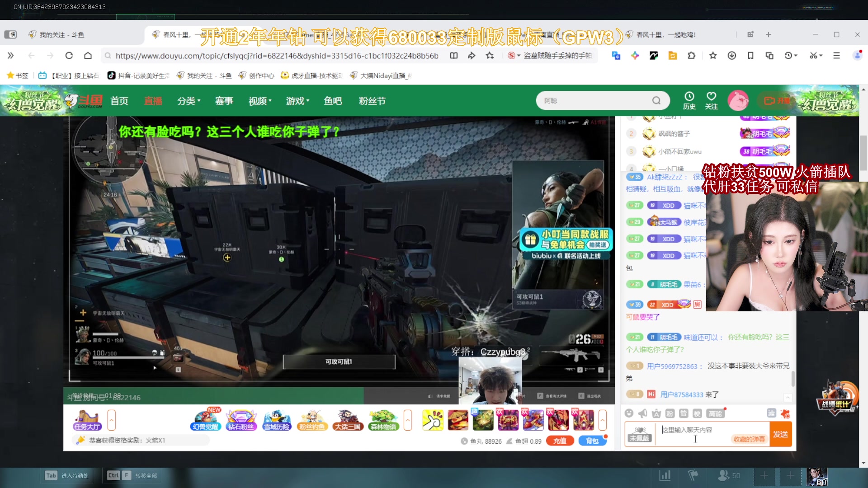Screen dimensions: 868x488
Task: Open 粉丝钓鱼 activity icon
Action: [312, 420]
